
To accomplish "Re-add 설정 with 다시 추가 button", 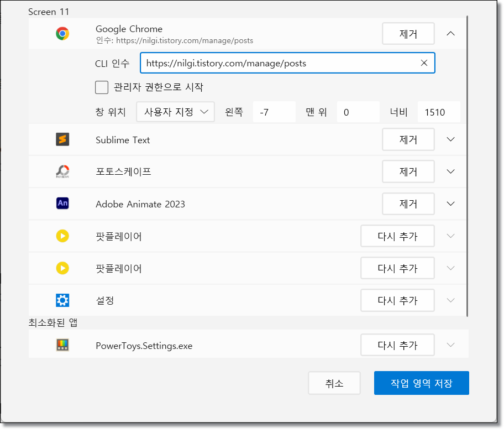I will coord(397,300).
